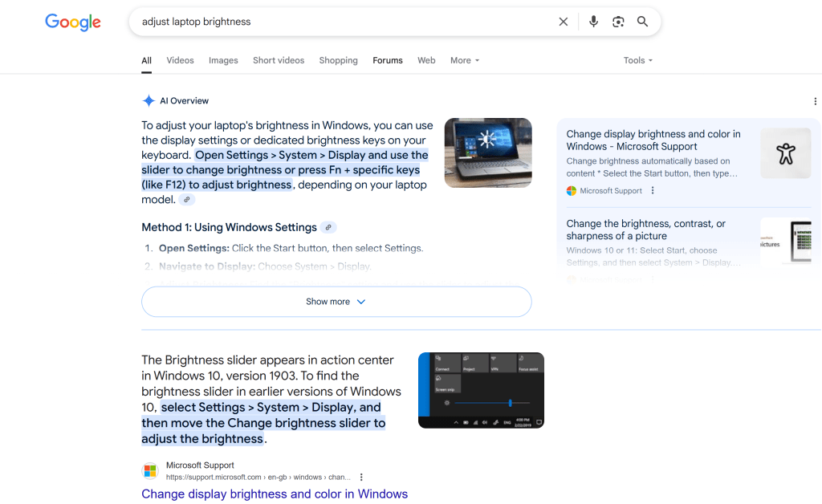Click link icon beside Method 1 heading
This screenshot has width=822, height=504.
(328, 227)
